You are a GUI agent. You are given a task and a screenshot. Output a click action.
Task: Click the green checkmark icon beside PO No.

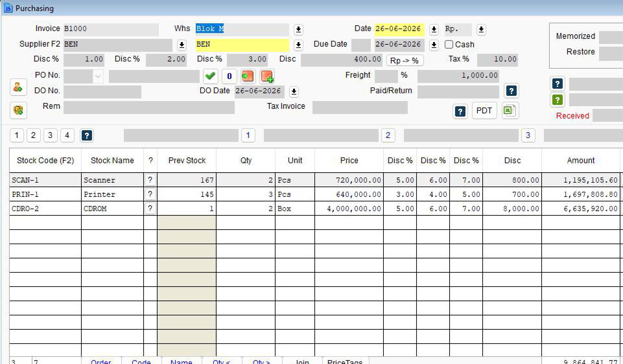click(x=210, y=76)
